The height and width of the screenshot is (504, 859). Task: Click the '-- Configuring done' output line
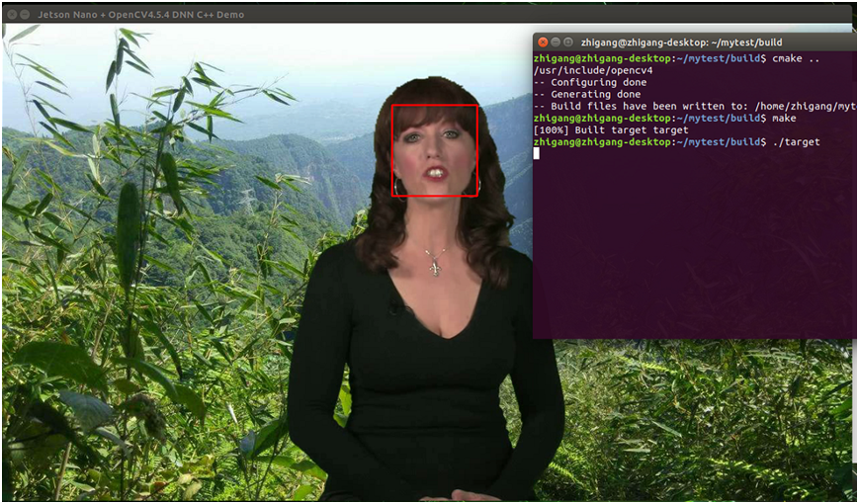point(590,83)
